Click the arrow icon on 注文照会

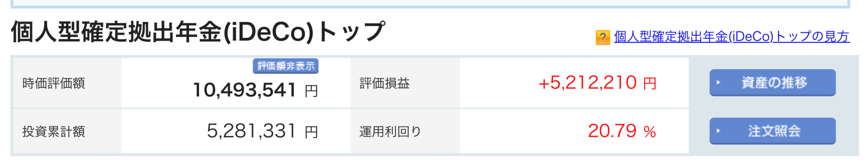[718, 131]
